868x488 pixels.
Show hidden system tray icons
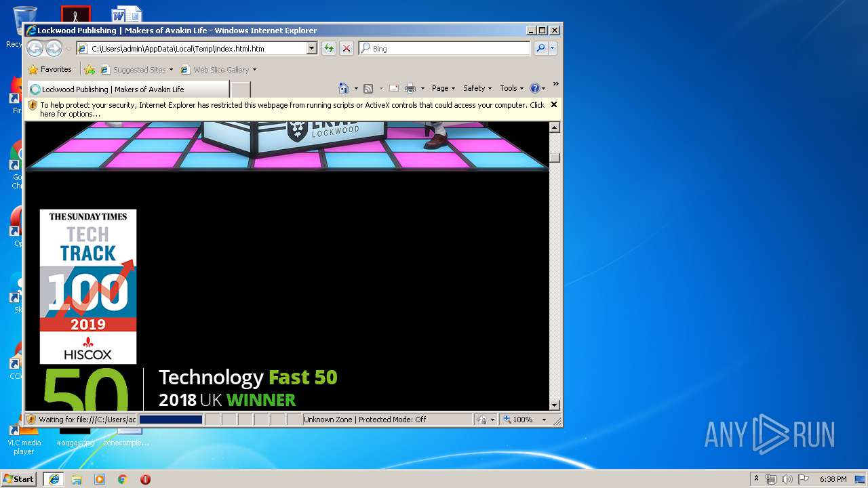(757, 479)
